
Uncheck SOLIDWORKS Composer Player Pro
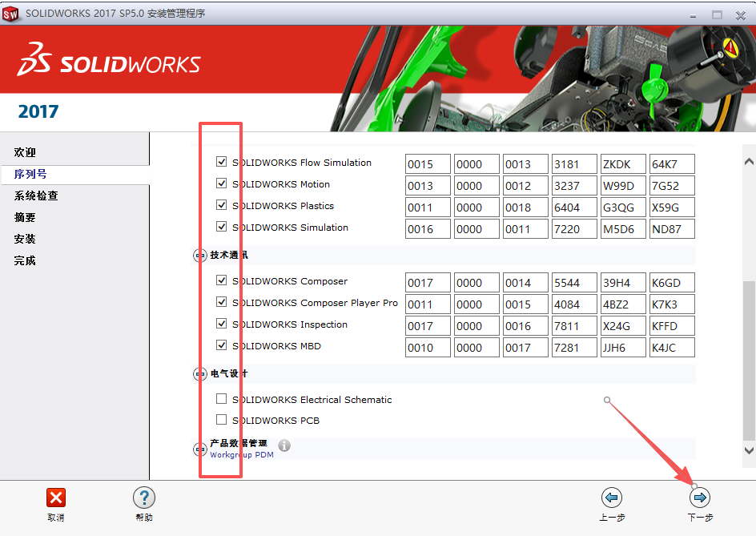click(x=222, y=301)
